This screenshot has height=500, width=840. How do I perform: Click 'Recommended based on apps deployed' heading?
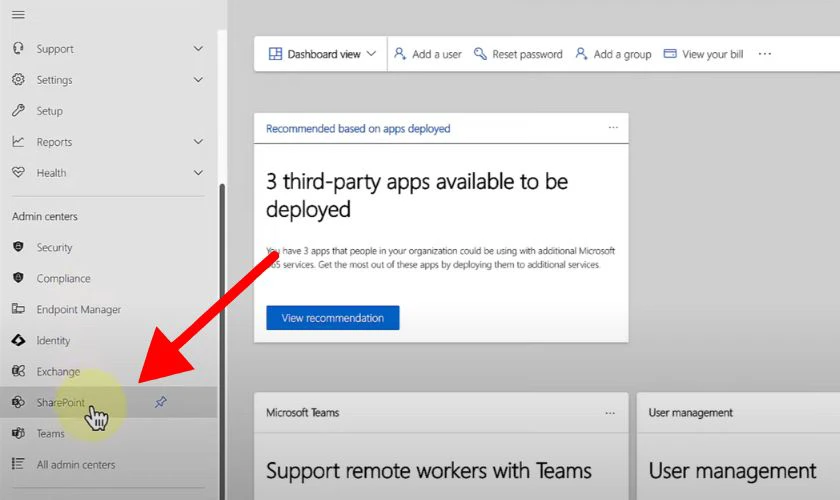[x=358, y=129]
